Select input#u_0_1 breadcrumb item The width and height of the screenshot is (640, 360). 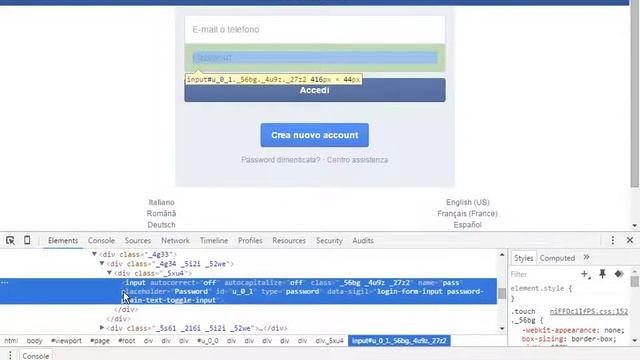[399, 340]
